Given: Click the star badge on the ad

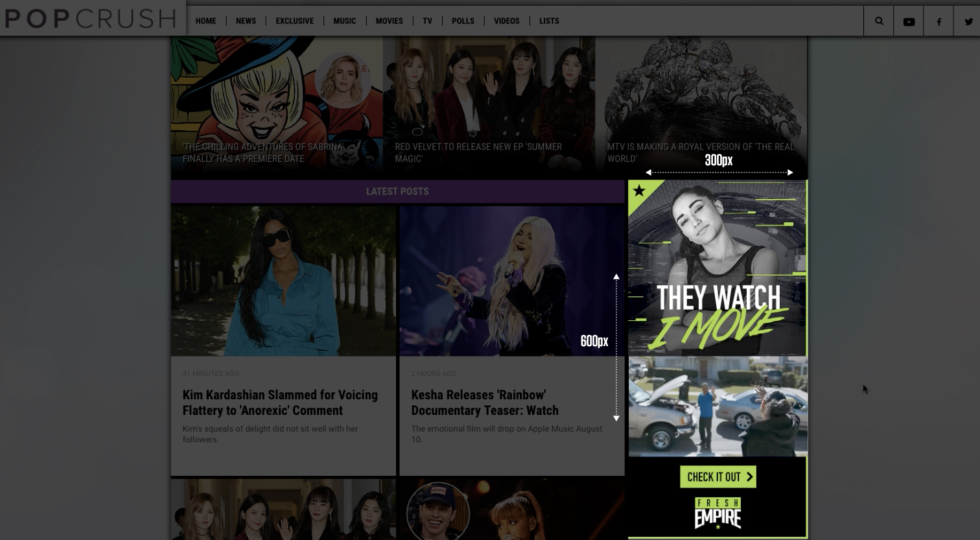Looking at the screenshot, I should pyautogui.click(x=639, y=191).
